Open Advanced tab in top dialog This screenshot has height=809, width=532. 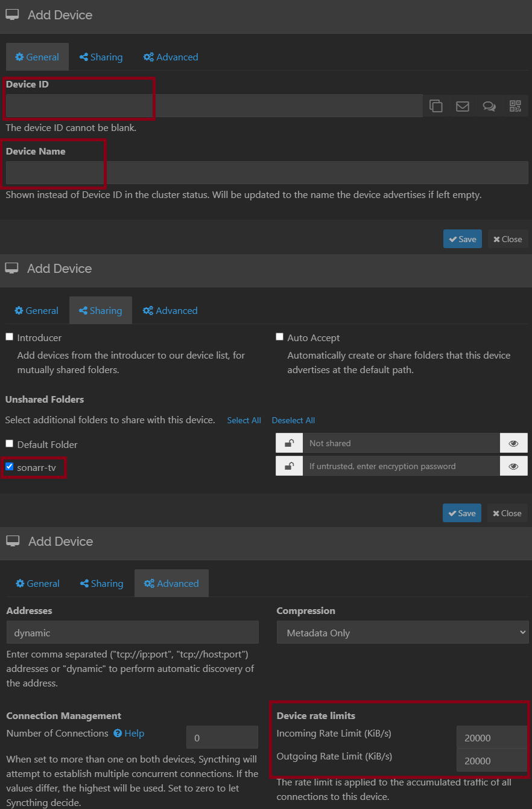click(x=171, y=57)
